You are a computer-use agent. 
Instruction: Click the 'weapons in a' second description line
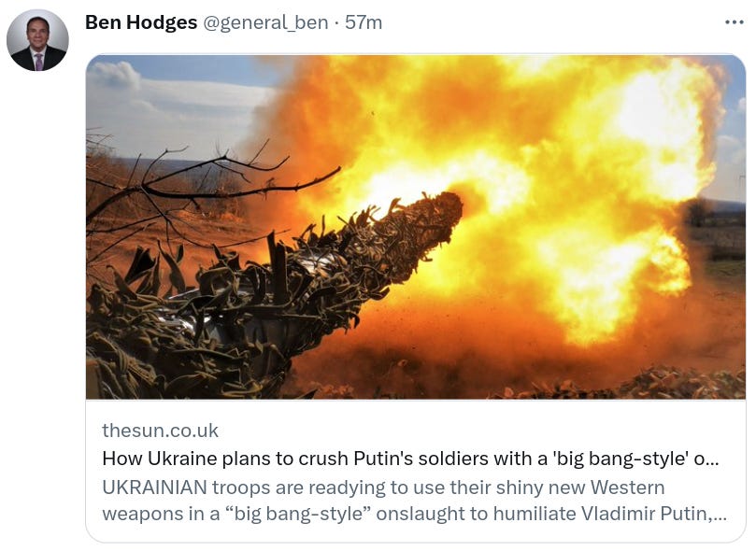click(x=414, y=514)
